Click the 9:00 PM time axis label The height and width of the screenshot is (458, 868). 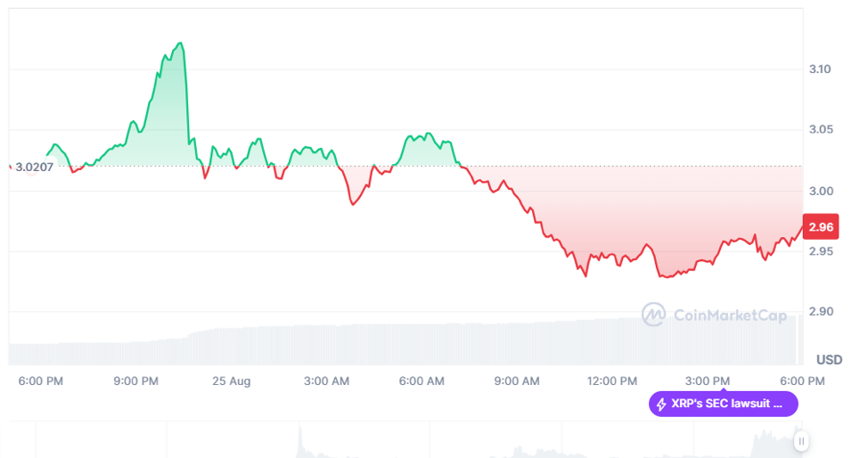coord(135,381)
